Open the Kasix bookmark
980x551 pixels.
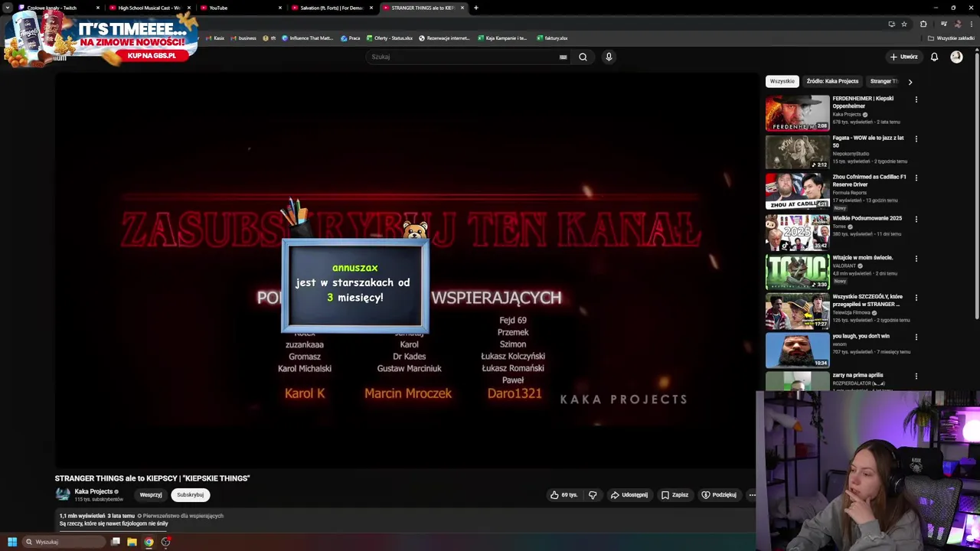tap(215, 38)
